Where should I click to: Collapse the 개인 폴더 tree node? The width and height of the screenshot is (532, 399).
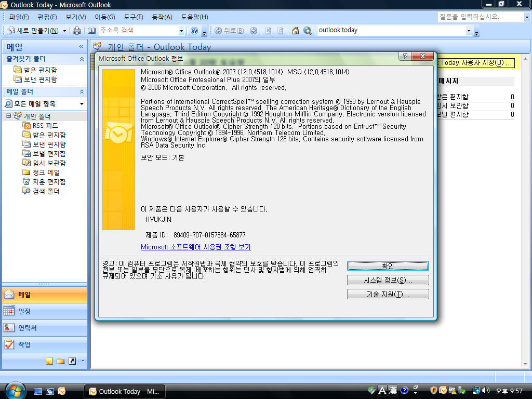click(8, 116)
